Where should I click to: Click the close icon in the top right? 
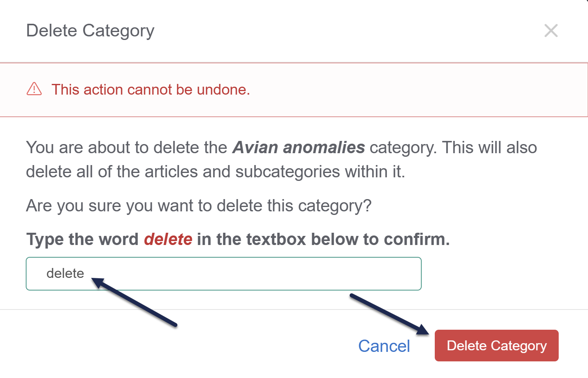pos(551,30)
